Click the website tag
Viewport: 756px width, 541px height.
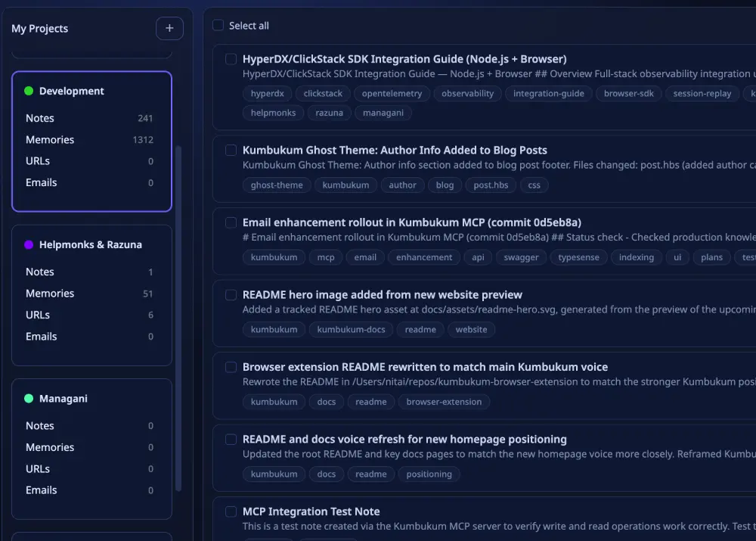coord(472,330)
